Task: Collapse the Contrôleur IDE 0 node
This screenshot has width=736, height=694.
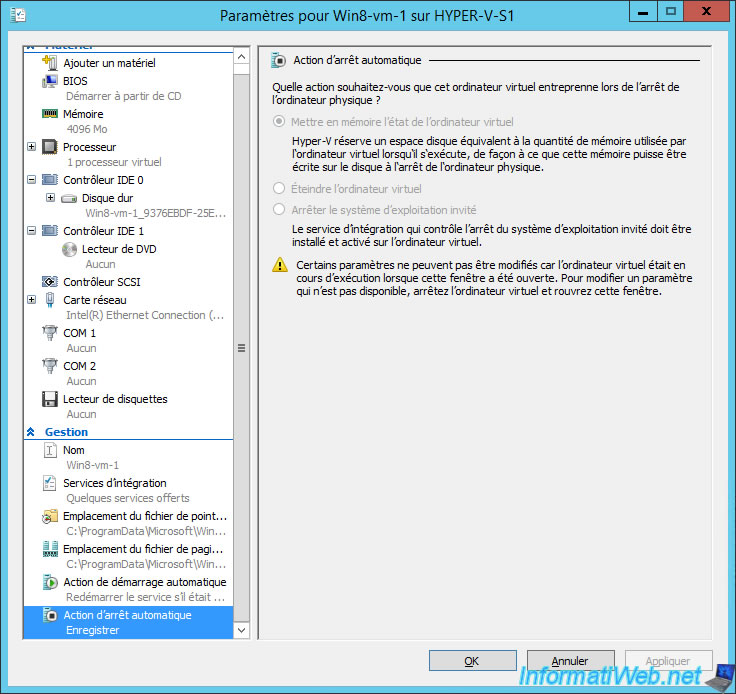Action: 31,179
